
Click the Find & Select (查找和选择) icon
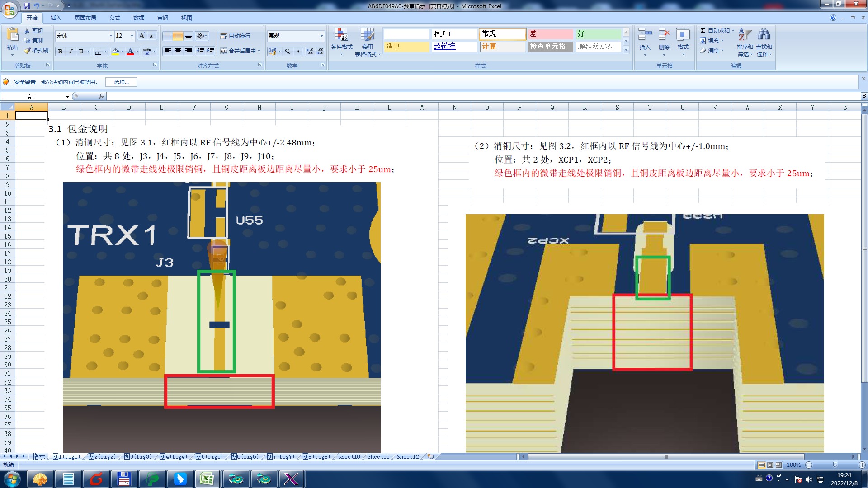(x=764, y=42)
